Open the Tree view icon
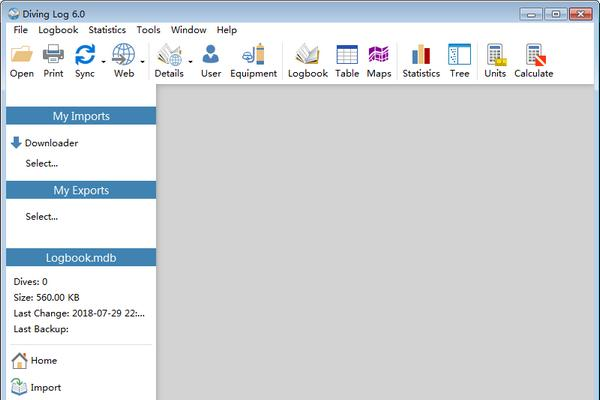The width and height of the screenshot is (600, 400). [459, 54]
